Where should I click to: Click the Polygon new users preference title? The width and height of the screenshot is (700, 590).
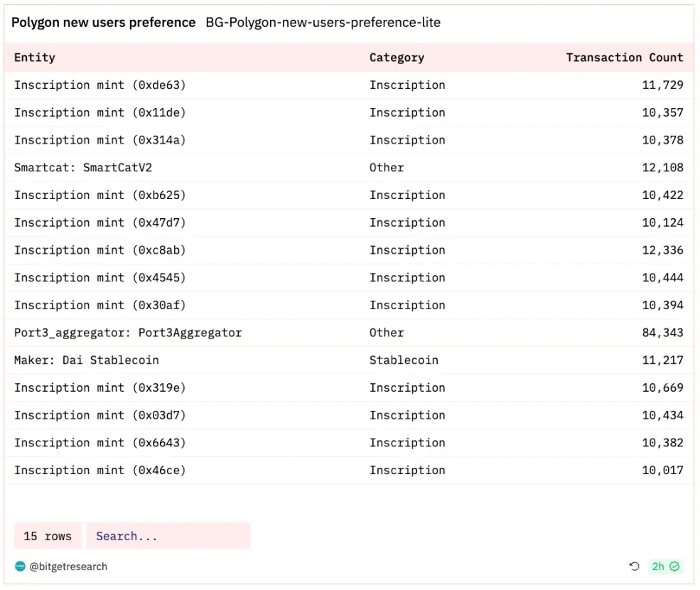104,22
